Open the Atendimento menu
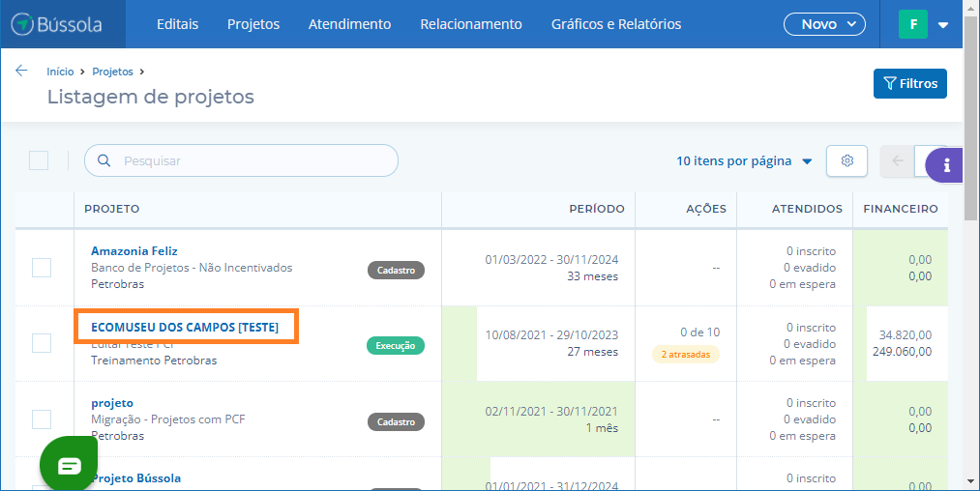 [x=349, y=24]
